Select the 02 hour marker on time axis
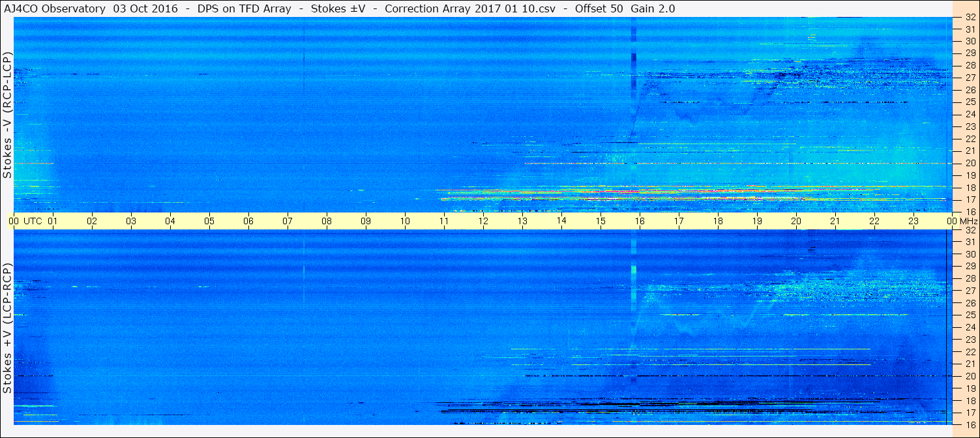980x438 pixels. pos(91,221)
